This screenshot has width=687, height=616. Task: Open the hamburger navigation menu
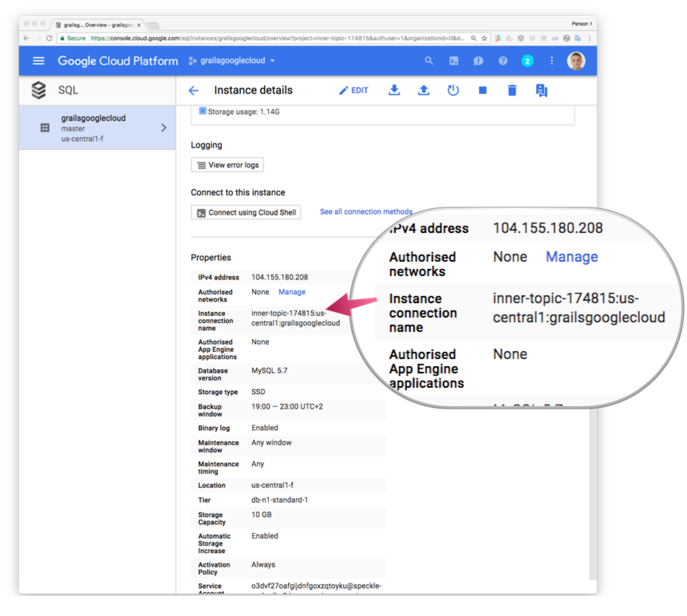38,61
